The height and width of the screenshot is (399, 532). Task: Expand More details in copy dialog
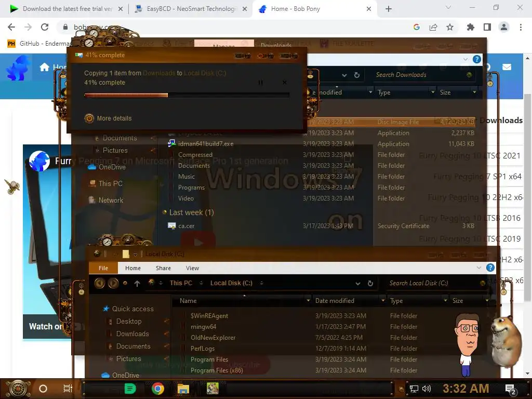(108, 118)
